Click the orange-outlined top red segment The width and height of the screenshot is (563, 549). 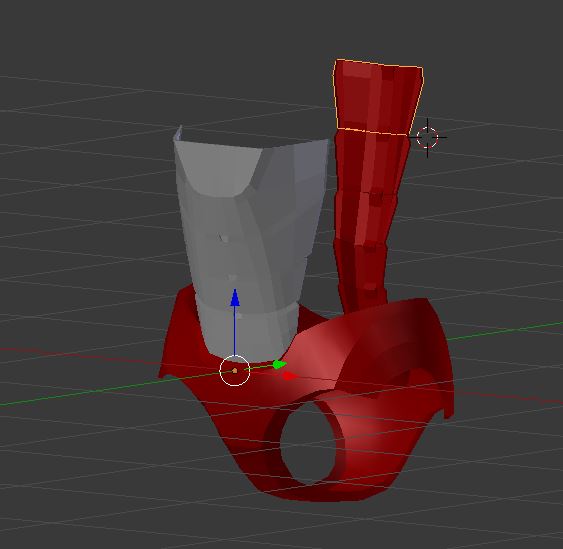(x=378, y=96)
